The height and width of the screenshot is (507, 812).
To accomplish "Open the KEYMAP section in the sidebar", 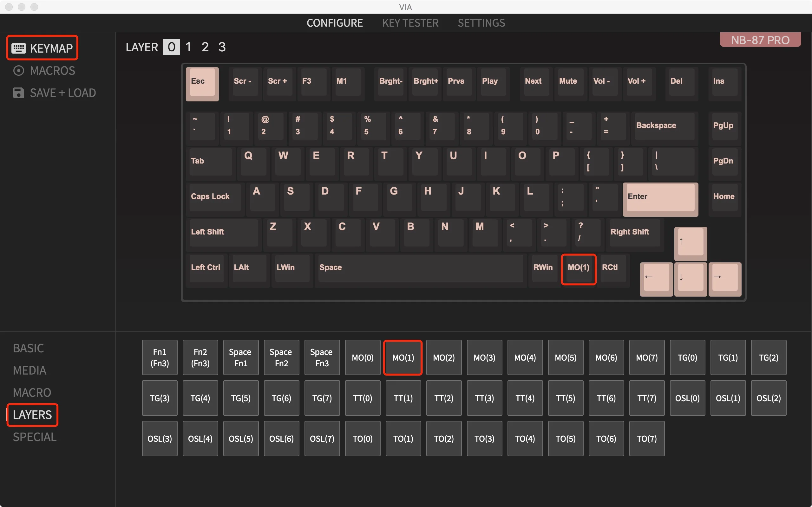I will 42,48.
